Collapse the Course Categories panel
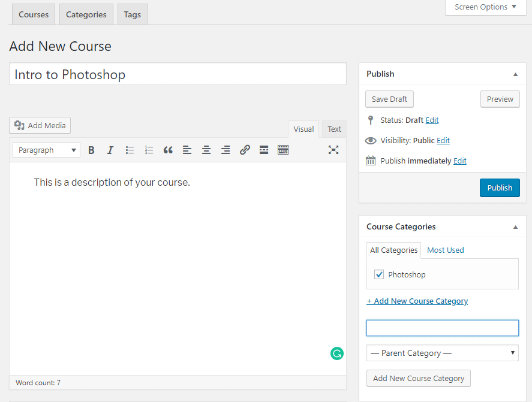Image resolution: width=532 pixels, height=402 pixels. tap(515, 226)
